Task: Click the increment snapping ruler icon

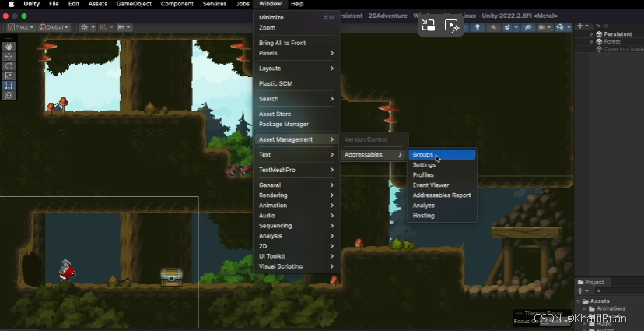Action: tap(121, 27)
